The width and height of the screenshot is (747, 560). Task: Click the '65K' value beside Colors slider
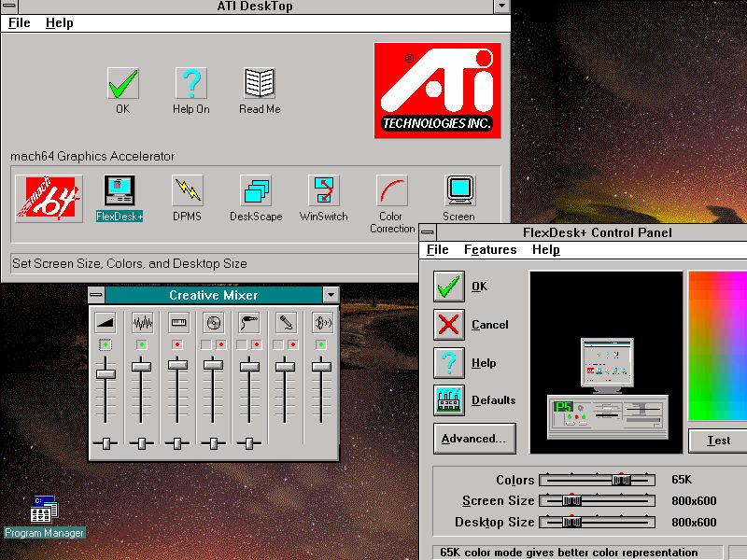tap(682, 480)
